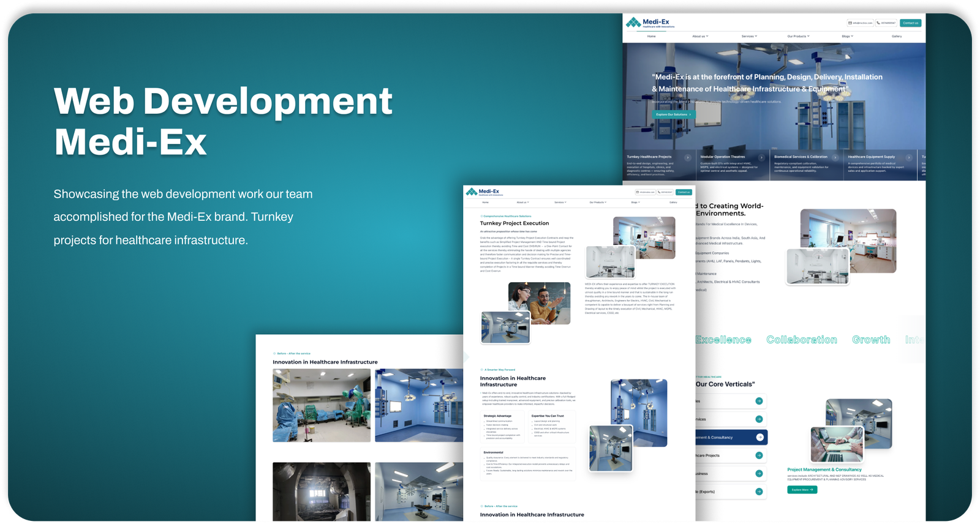
Task: Click the dental clinic photo on Turnkey page
Action: [x=644, y=238]
